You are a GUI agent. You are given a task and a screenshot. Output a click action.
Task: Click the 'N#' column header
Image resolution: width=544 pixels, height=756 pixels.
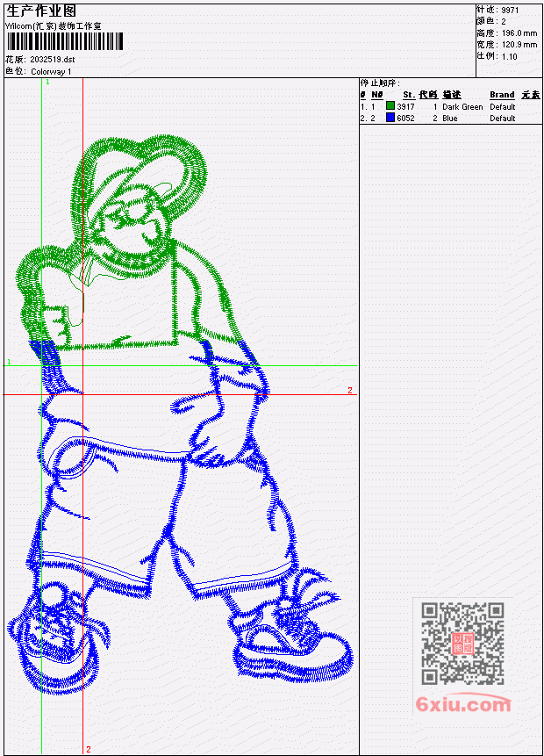point(376,95)
